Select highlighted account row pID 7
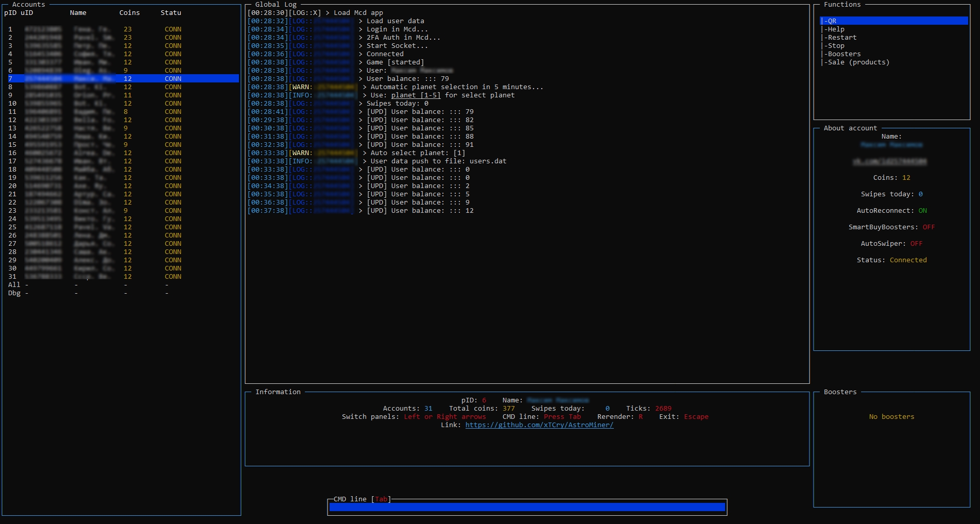Screen dimensions: 980x524 pos(122,79)
